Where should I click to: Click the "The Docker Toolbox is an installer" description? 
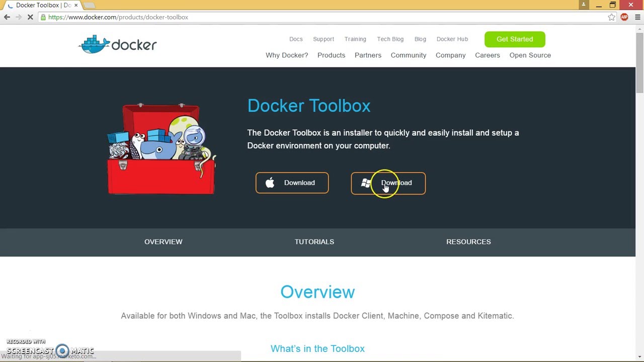click(383, 139)
